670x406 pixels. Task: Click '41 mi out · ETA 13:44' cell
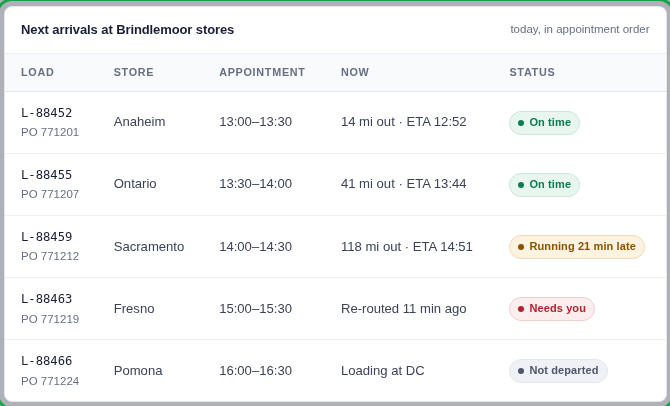pos(403,184)
